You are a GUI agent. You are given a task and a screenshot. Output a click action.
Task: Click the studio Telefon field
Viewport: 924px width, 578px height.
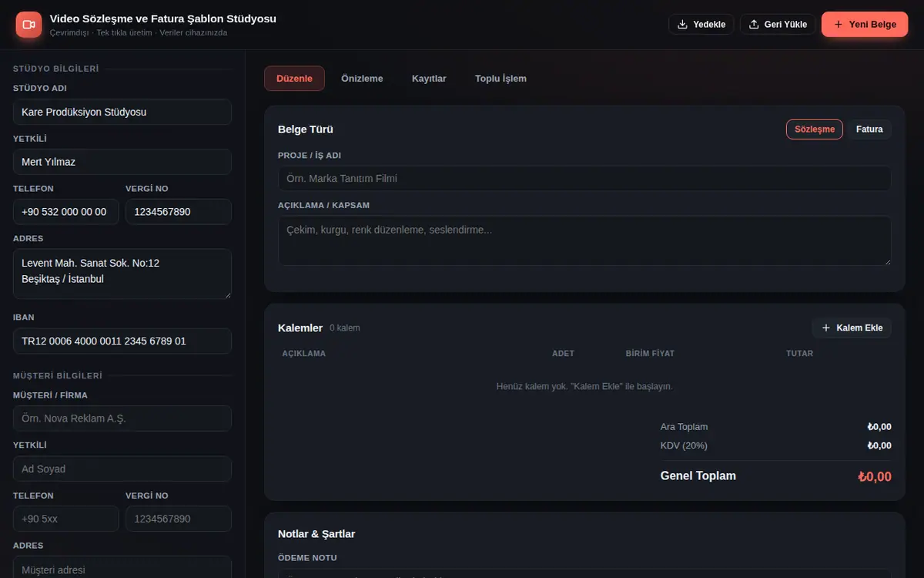click(66, 212)
